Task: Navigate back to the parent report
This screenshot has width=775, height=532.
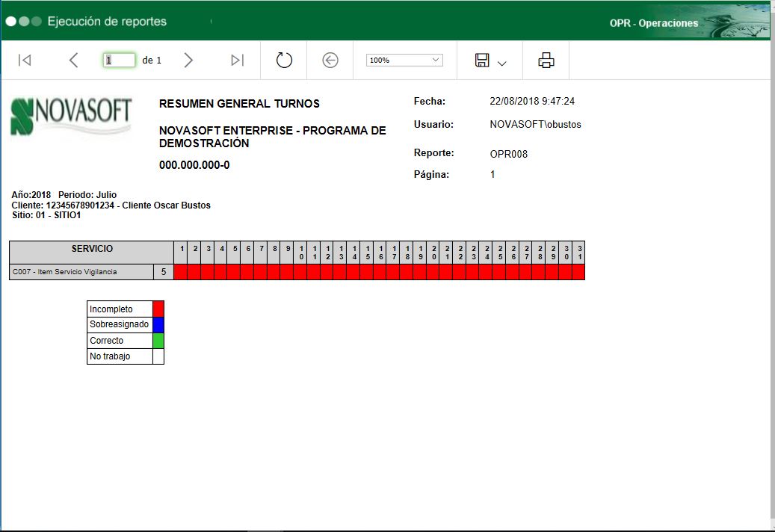Action: [330, 61]
